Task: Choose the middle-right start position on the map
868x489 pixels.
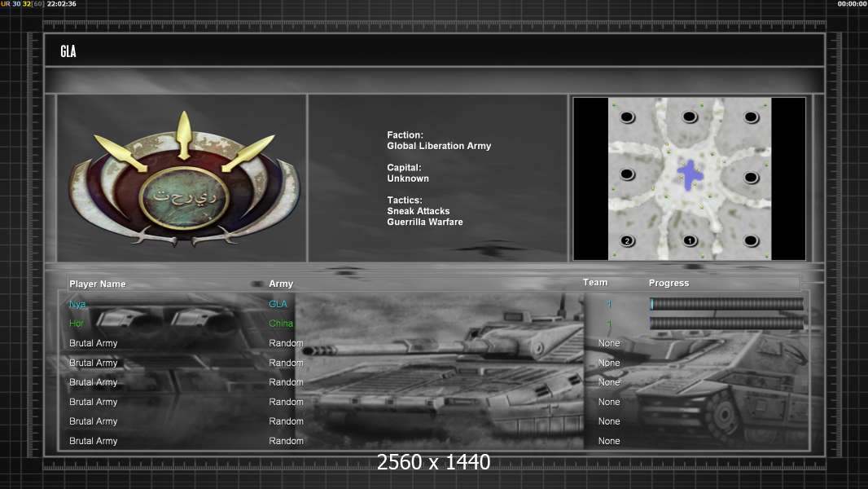Action: (752, 177)
